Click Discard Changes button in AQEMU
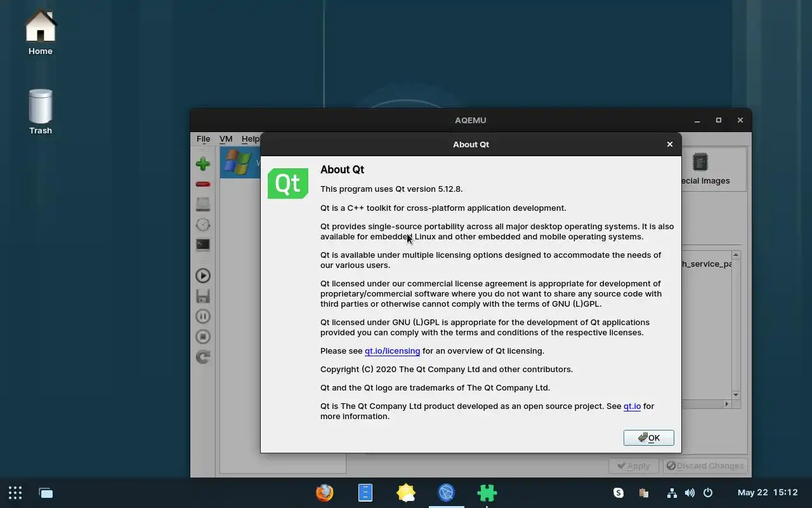Image resolution: width=812 pixels, height=508 pixels. click(705, 465)
